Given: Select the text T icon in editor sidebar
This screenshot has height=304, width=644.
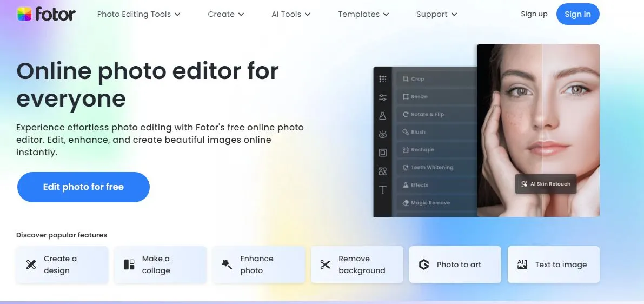Looking at the screenshot, I should 383,190.
